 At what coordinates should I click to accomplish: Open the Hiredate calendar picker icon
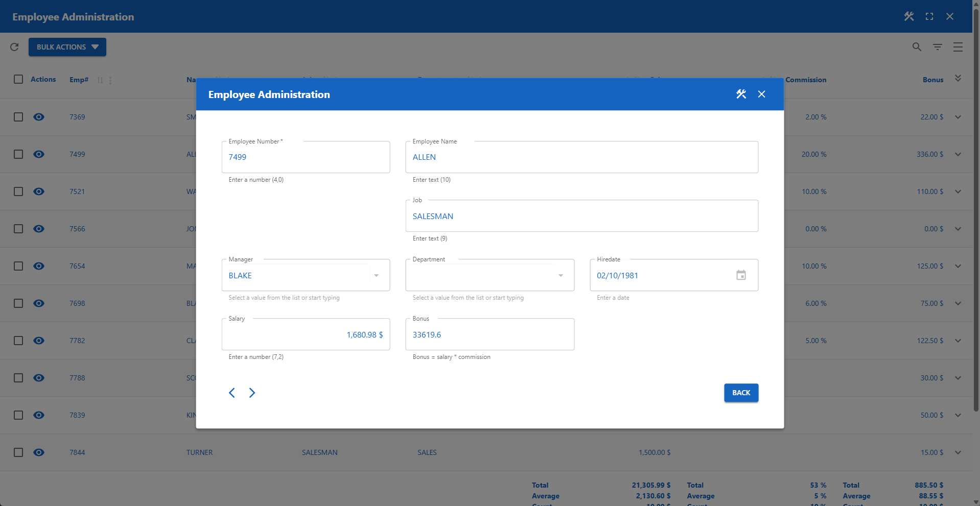point(741,275)
